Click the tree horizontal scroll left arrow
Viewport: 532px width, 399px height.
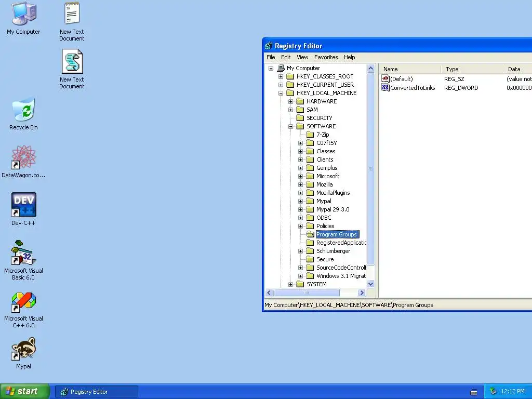(x=269, y=293)
